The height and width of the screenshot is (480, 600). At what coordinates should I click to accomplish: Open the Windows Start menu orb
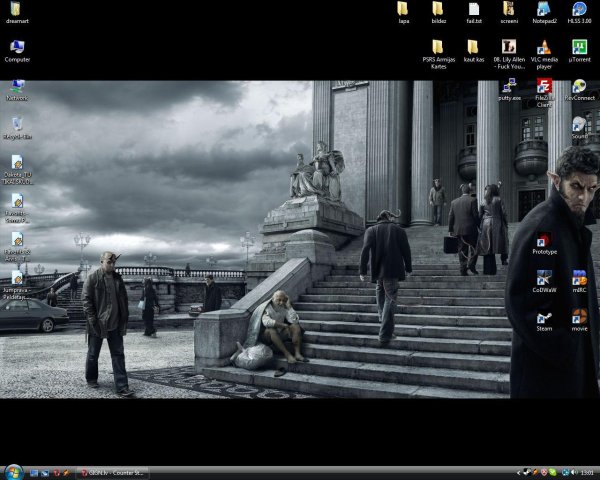13,472
